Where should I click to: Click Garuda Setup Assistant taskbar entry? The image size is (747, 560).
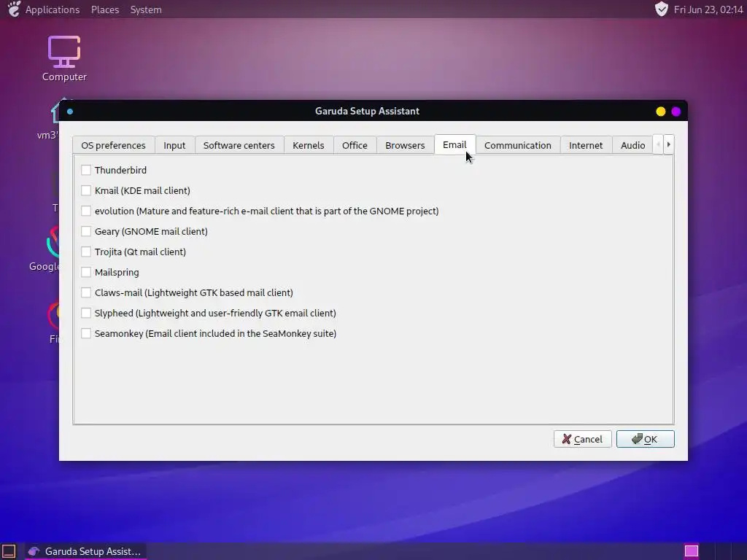[85, 551]
